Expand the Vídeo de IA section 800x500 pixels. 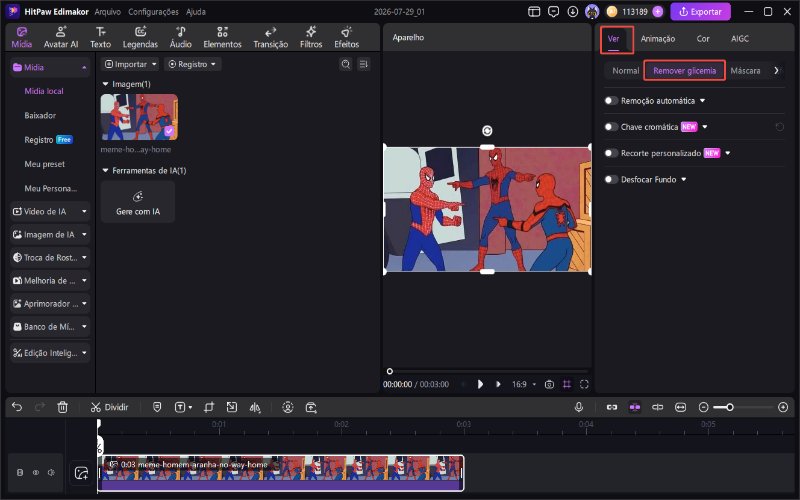tap(50, 211)
